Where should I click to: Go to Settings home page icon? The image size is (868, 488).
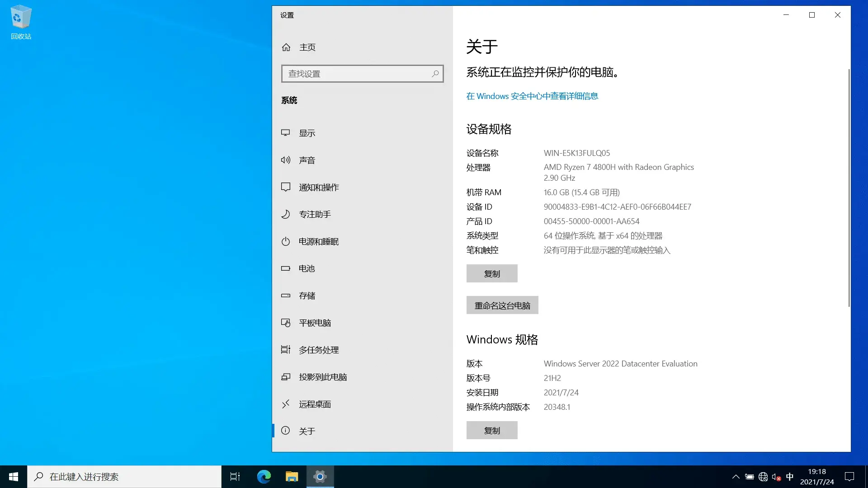[x=286, y=47]
